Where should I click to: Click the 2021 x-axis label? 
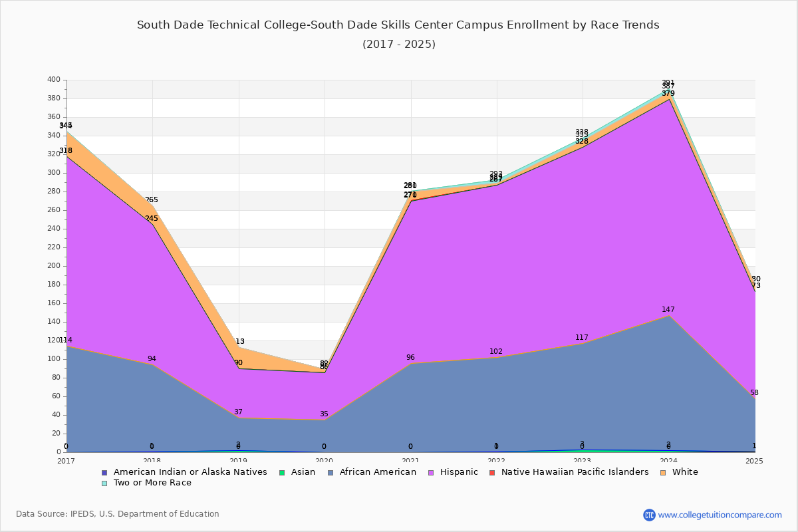point(411,460)
